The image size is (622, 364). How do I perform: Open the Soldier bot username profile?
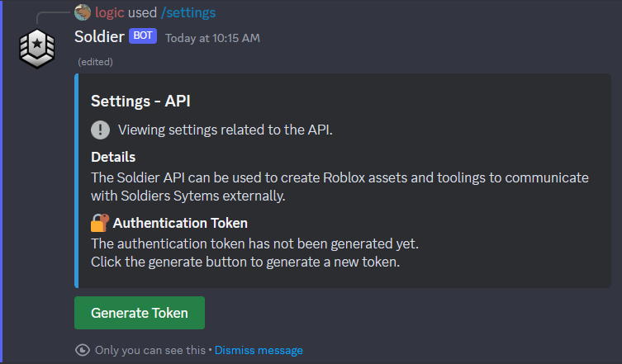click(x=99, y=36)
